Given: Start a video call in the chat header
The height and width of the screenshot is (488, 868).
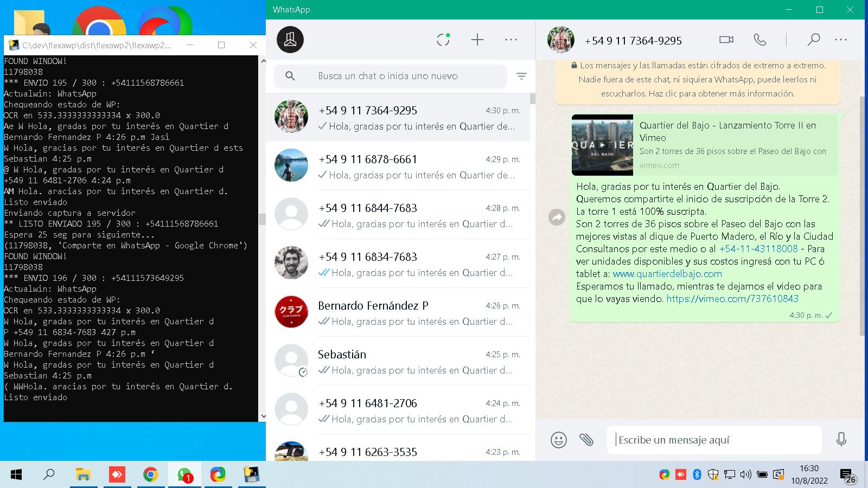Looking at the screenshot, I should pos(726,40).
